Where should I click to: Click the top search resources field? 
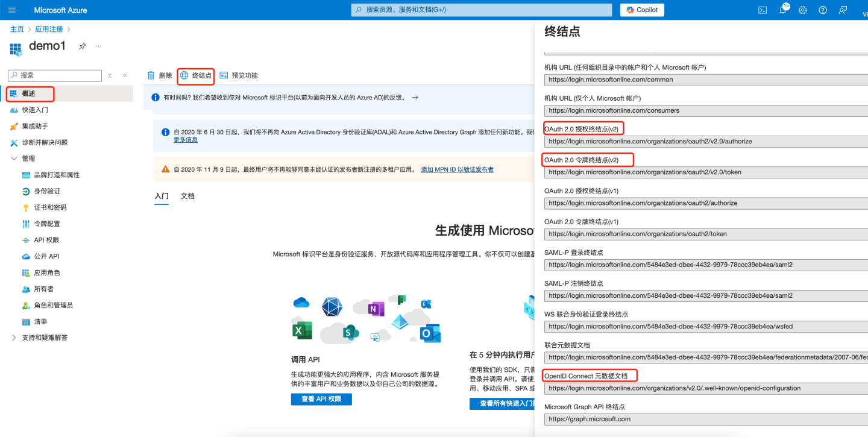point(482,10)
